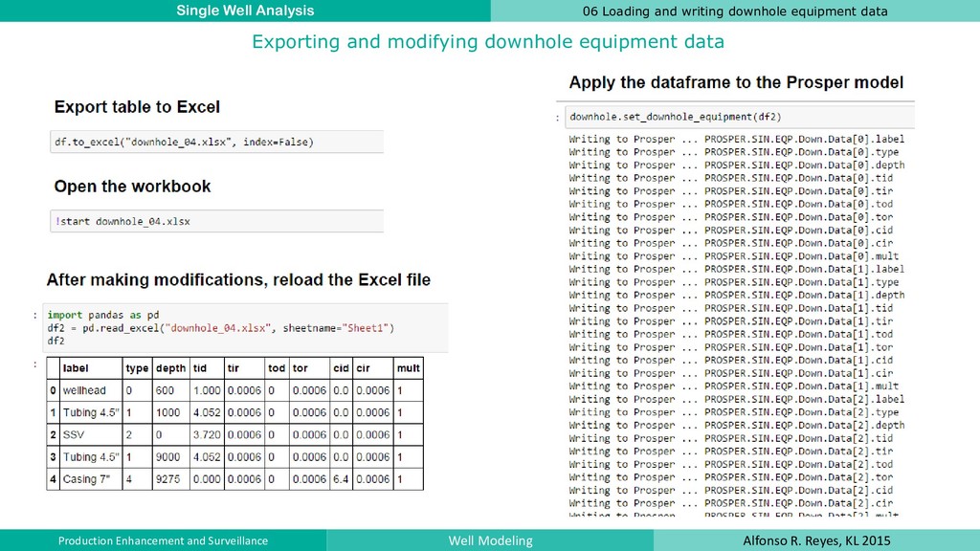Click the type value 2 in SSV row
The width and height of the screenshot is (980, 551).
(x=137, y=435)
